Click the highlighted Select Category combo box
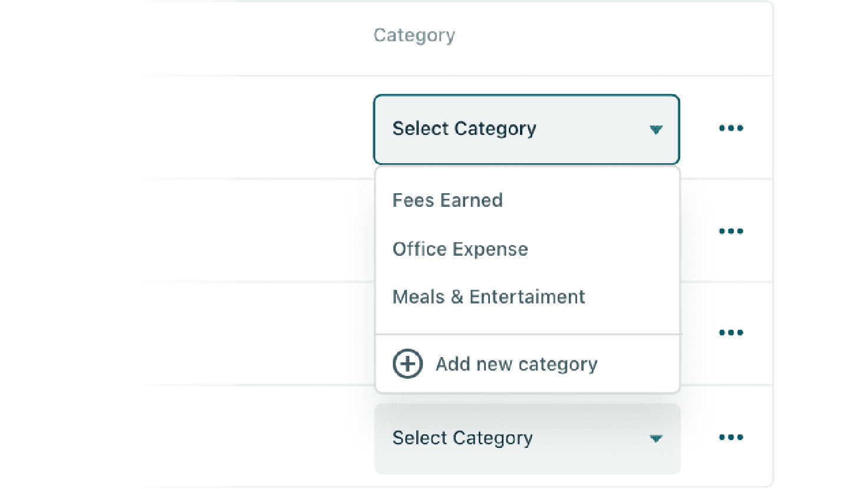This screenshot has width=868, height=489. (x=526, y=129)
